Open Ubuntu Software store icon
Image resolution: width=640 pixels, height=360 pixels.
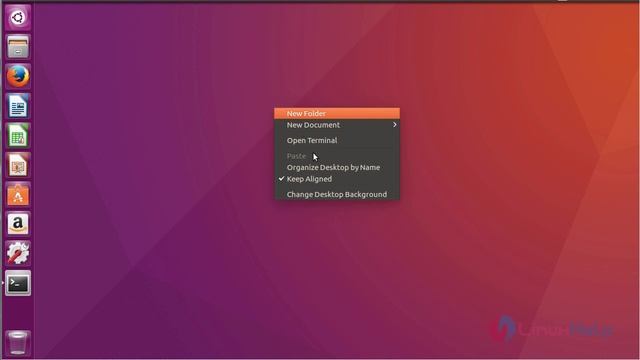(18, 194)
